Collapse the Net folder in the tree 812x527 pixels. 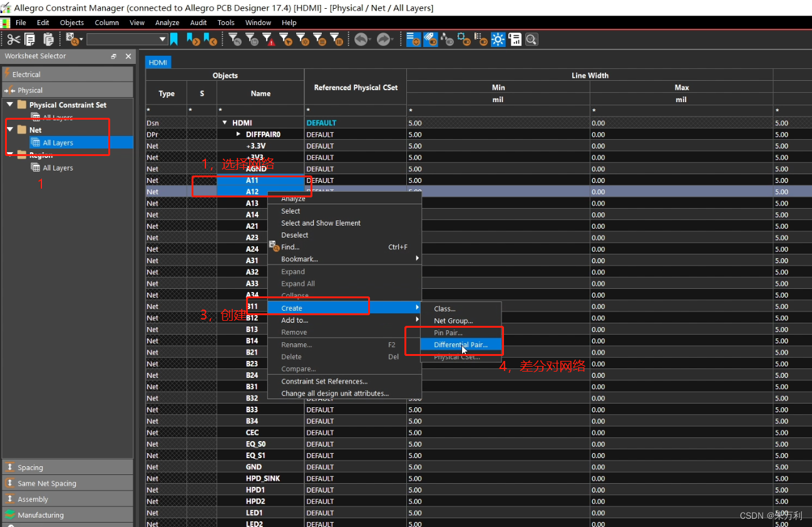coord(10,130)
